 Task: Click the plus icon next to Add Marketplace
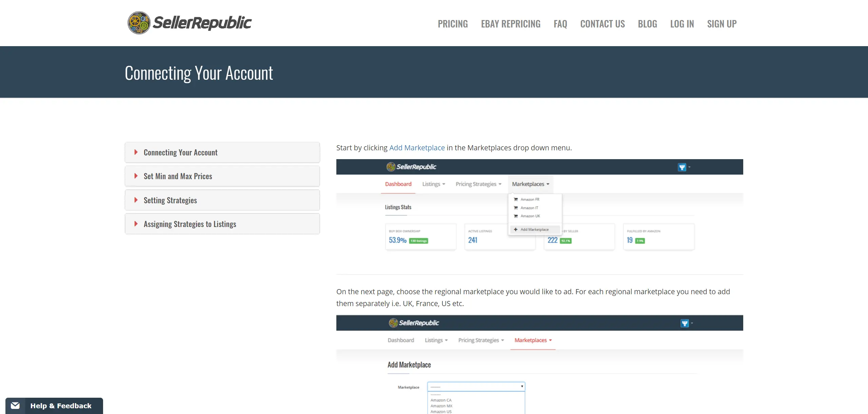[x=516, y=229]
